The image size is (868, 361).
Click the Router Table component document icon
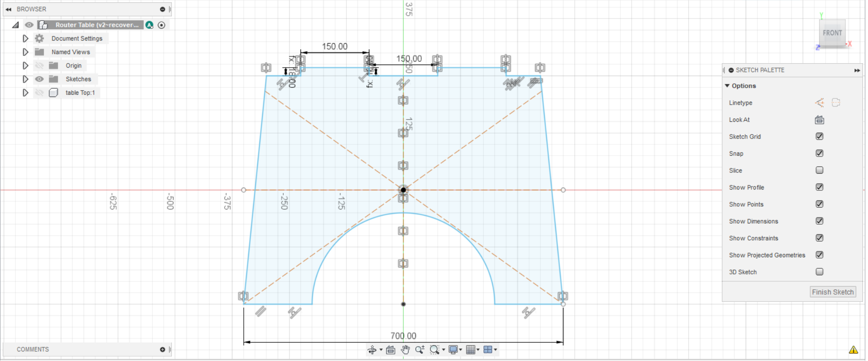point(44,25)
